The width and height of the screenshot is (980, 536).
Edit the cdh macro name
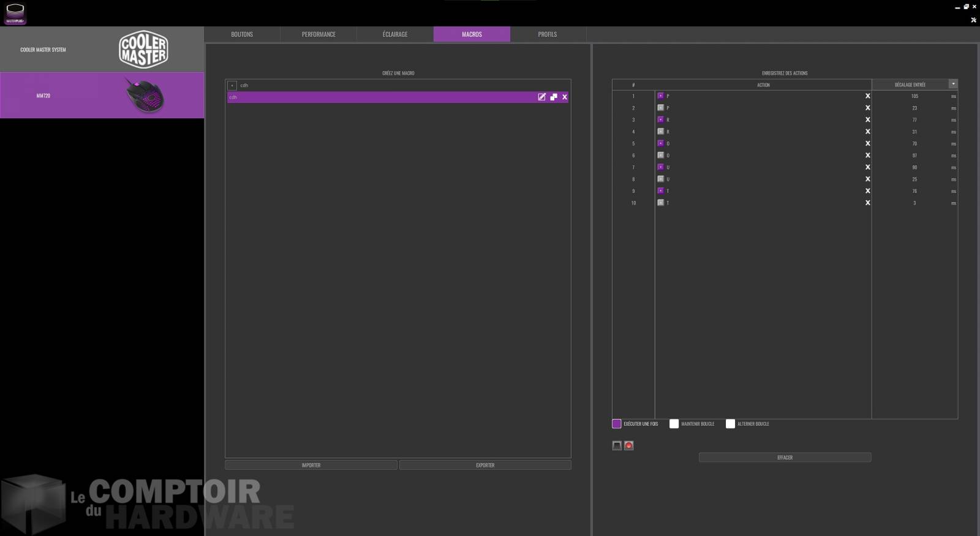(541, 97)
